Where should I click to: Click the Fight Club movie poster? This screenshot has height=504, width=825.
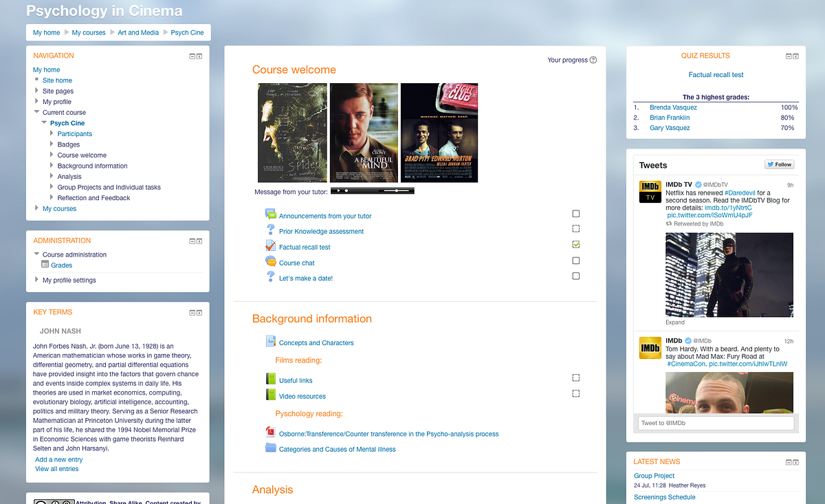click(x=439, y=133)
